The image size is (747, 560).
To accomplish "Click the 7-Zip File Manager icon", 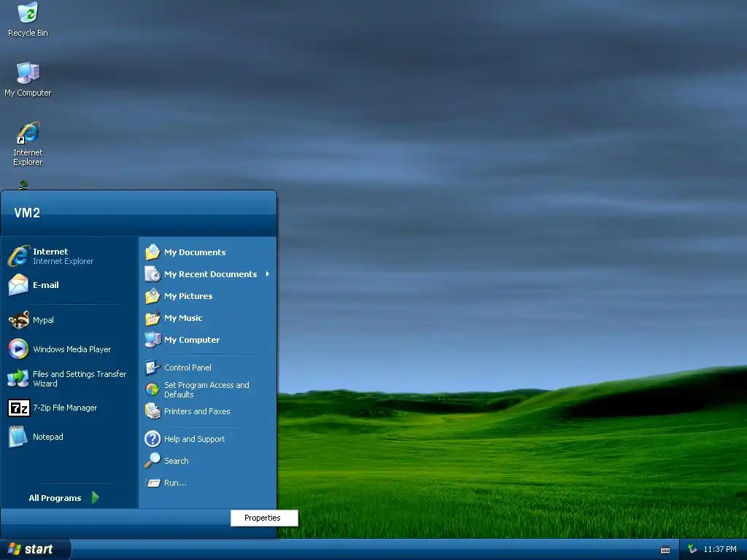I will click(x=18, y=408).
